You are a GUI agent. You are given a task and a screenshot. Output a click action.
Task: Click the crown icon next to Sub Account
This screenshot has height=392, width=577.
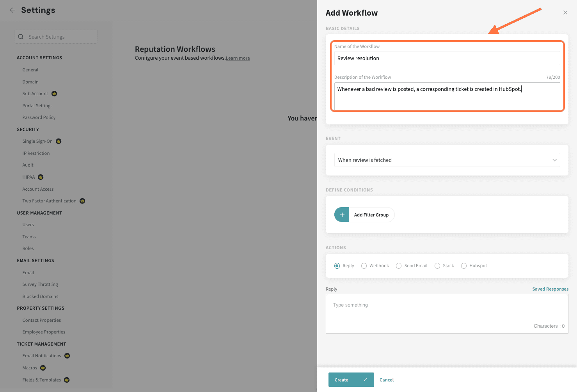54,94
